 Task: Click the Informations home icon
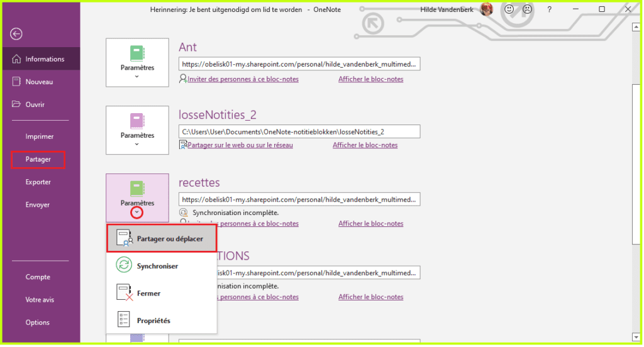(x=16, y=59)
